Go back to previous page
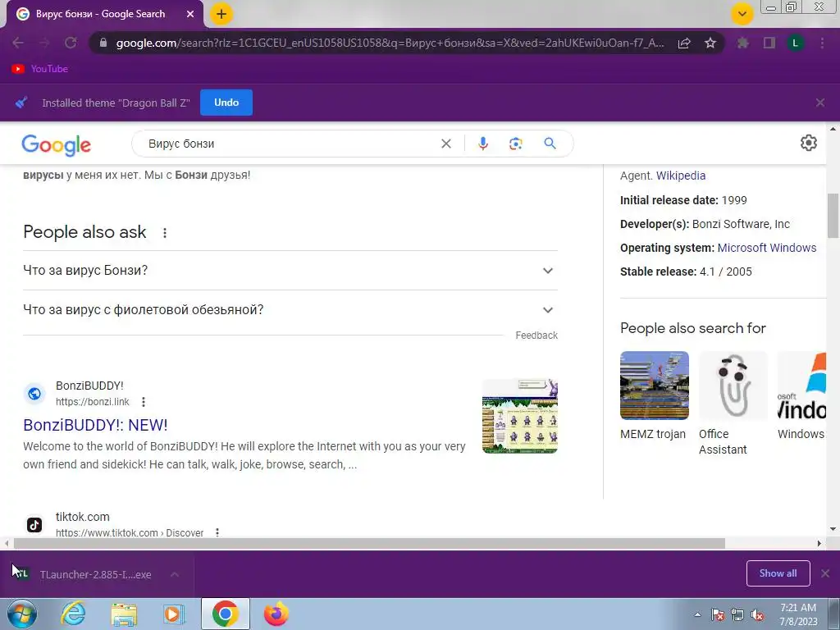The image size is (840, 630). pyautogui.click(x=18, y=43)
